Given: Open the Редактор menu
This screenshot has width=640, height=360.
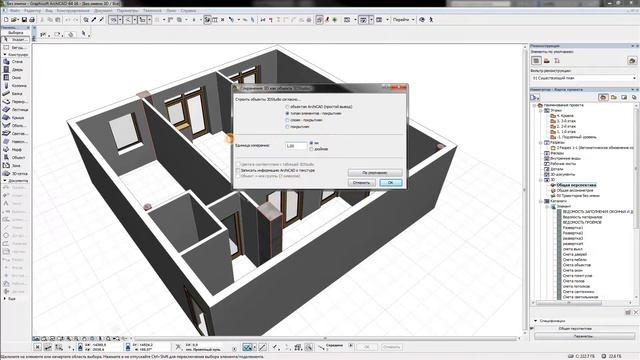Looking at the screenshot, I should (x=33, y=11).
